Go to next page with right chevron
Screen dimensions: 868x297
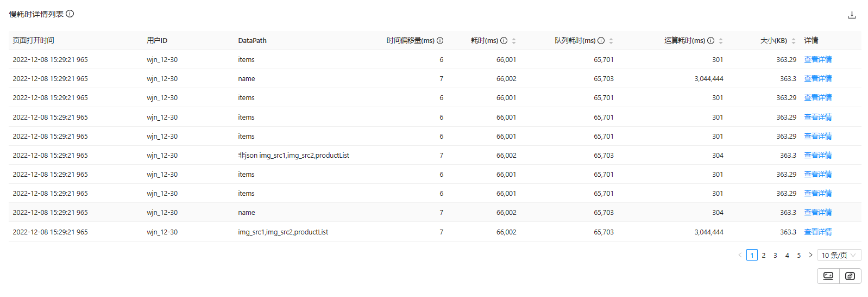810,255
